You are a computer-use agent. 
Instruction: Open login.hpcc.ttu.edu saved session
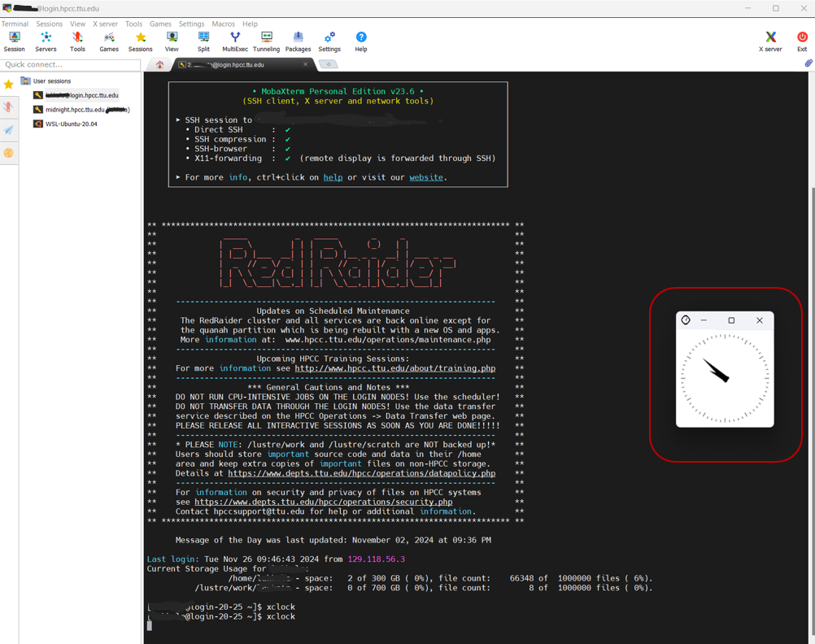[x=76, y=95]
